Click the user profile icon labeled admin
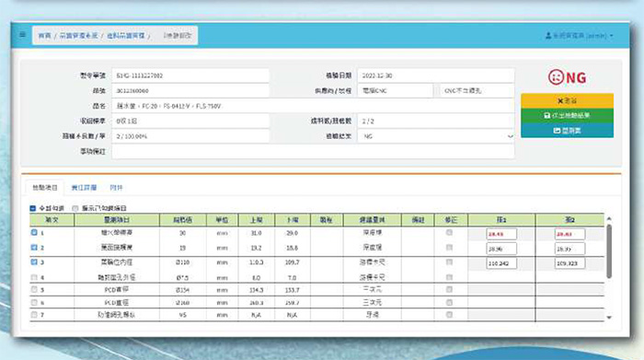Screen dimensions: 644x360 point(548,36)
